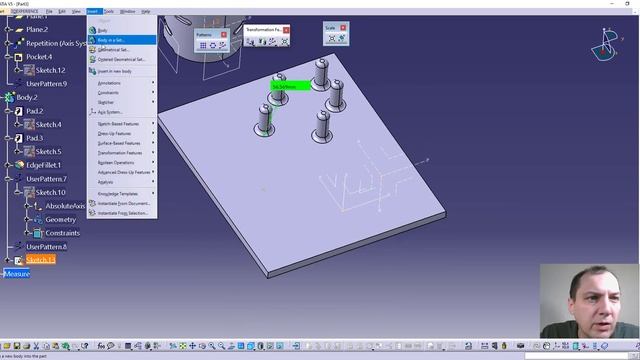The height and width of the screenshot is (360, 640).
Task: Select Body.2 in the specification tree
Action: (x=27, y=97)
